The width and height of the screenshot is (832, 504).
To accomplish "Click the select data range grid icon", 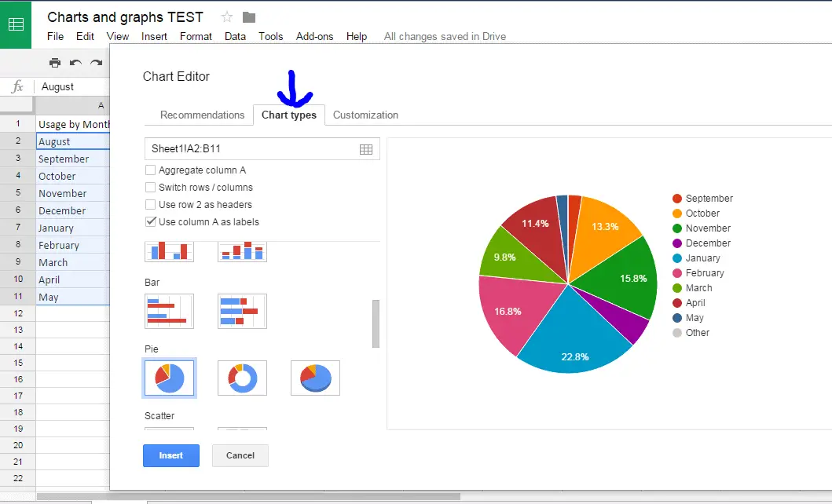I will 365,149.
